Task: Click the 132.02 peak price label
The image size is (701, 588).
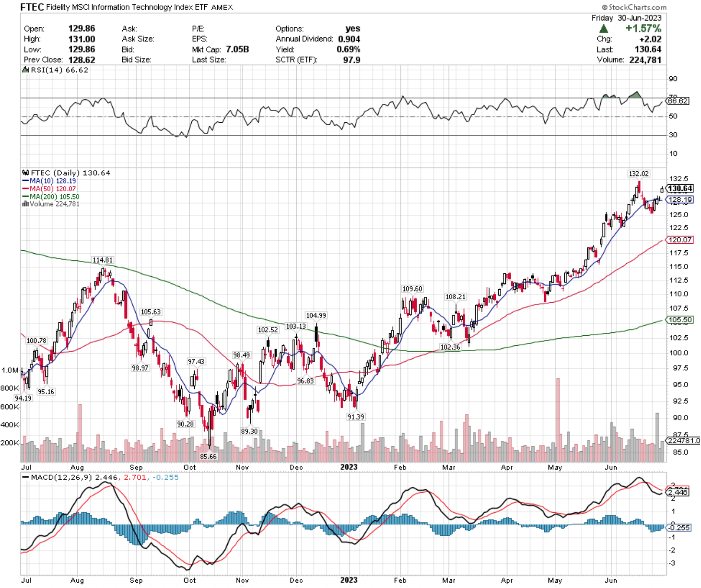Action: click(639, 174)
